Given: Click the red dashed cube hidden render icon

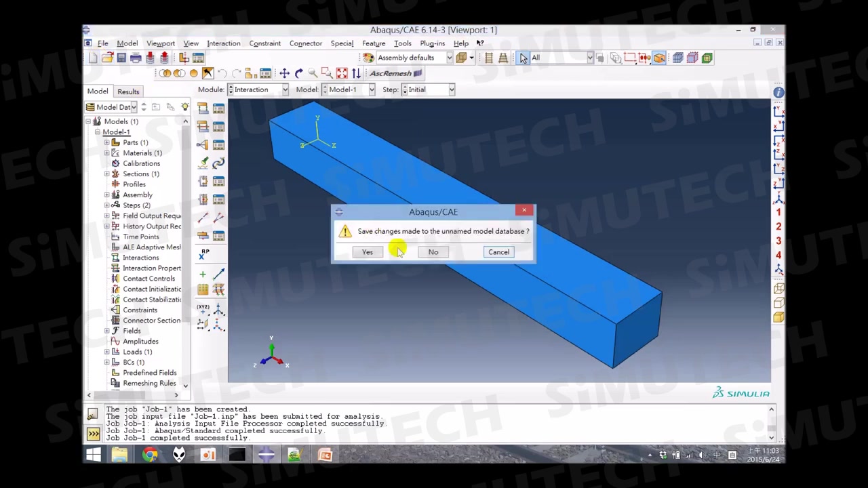Looking at the screenshot, I should [x=692, y=58].
